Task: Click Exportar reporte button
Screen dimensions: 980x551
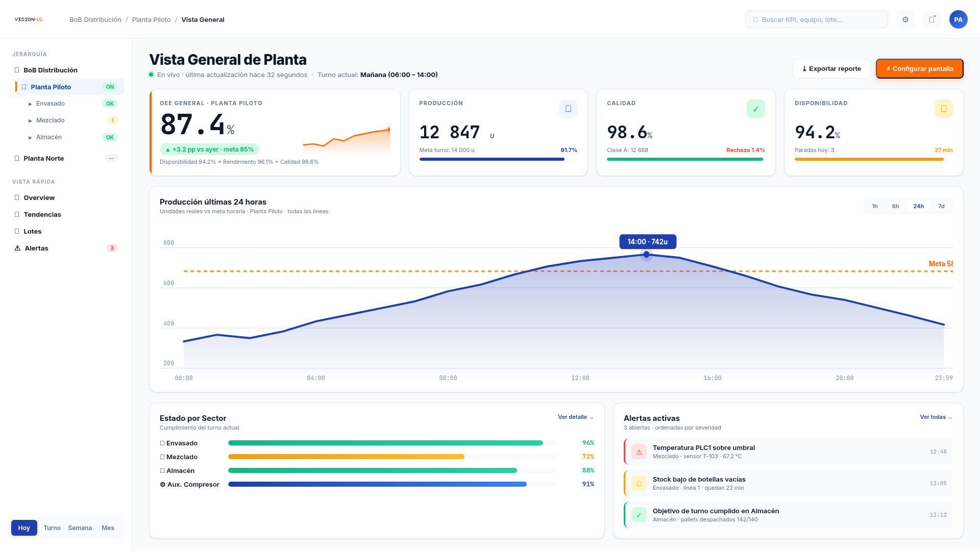Action: click(x=831, y=69)
